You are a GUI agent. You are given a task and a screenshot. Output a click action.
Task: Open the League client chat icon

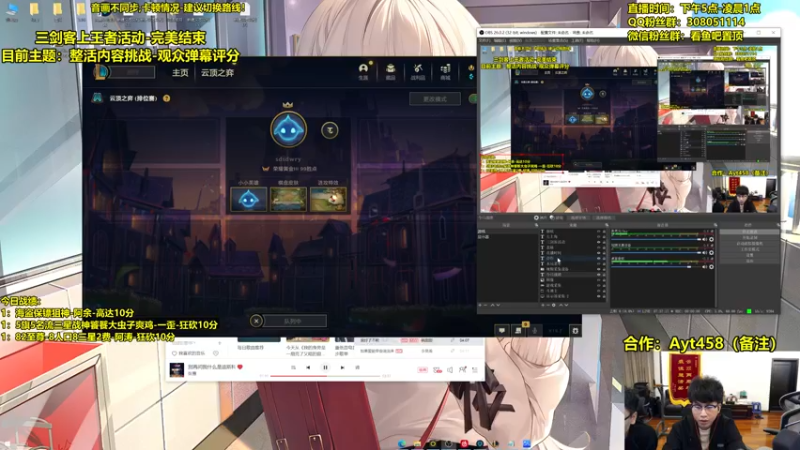coord(502,331)
